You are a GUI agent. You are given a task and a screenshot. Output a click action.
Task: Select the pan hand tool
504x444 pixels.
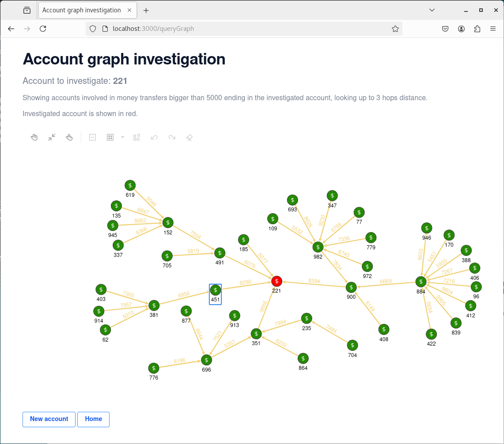point(34,137)
